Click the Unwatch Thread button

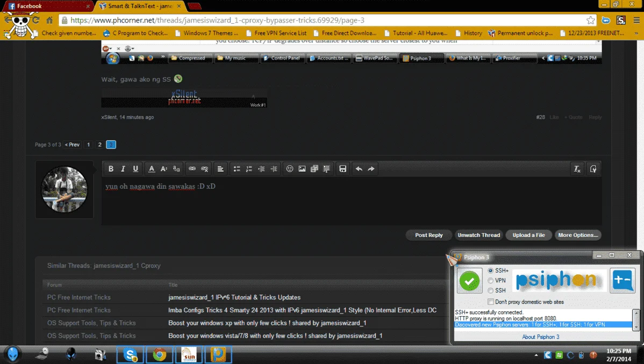coord(478,235)
